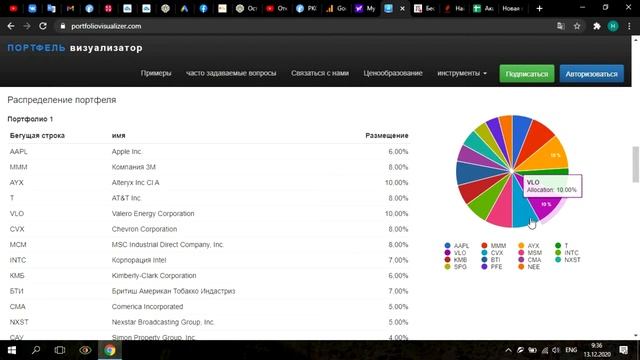Viewport: 640px width, 360px height.
Task: Open Windows Task View
Action: click(x=60, y=350)
